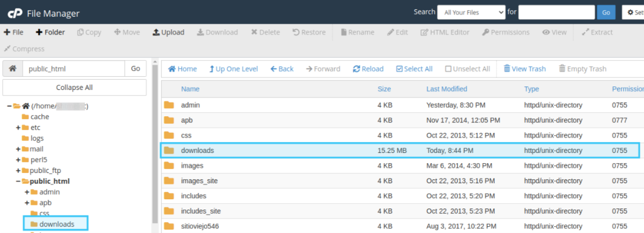
Task: Sort by Last Modified column header
Action: pyautogui.click(x=447, y=89)
